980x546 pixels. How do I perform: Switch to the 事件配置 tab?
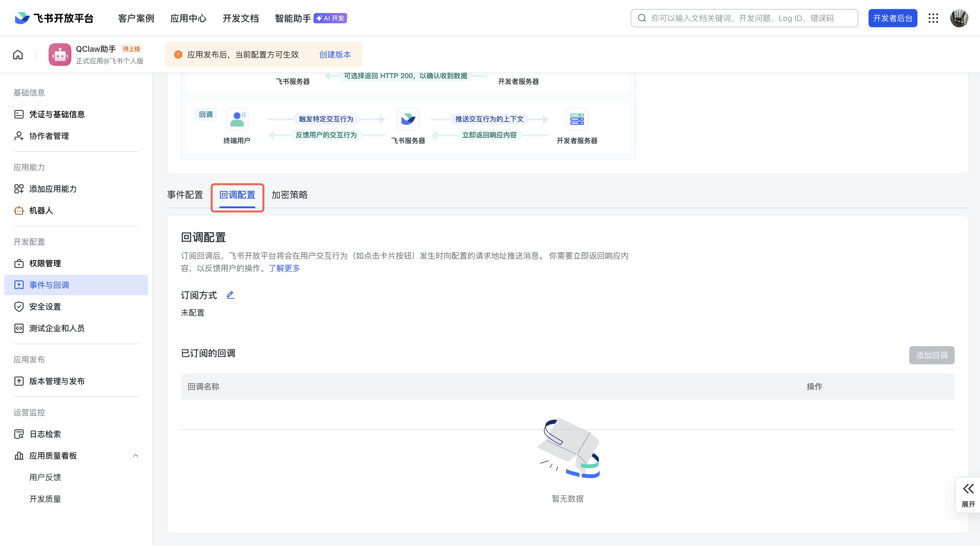coord(185,195)
